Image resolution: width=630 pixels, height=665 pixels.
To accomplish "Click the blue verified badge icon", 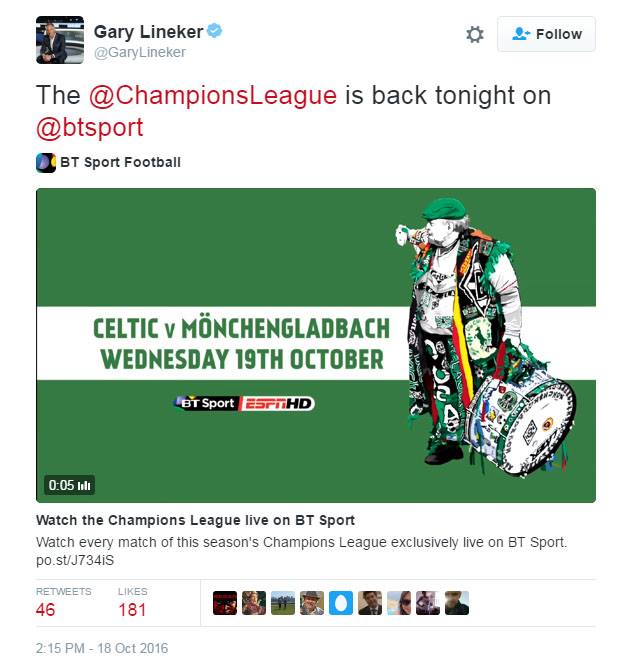I will pos(215,31).
